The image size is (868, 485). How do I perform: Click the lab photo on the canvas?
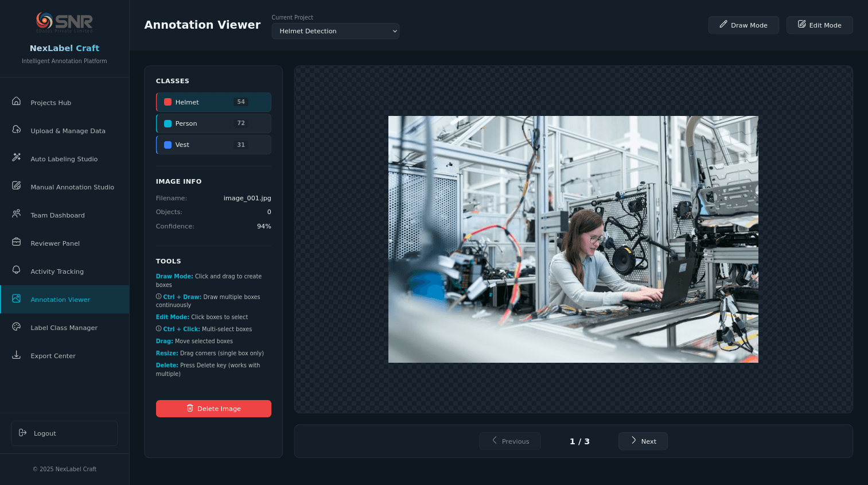tap(573, 239)
